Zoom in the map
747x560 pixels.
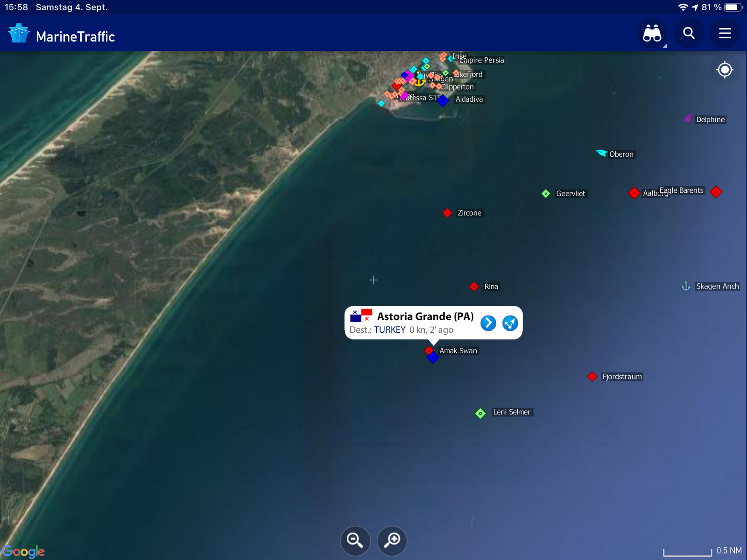(x=392, y=540)
